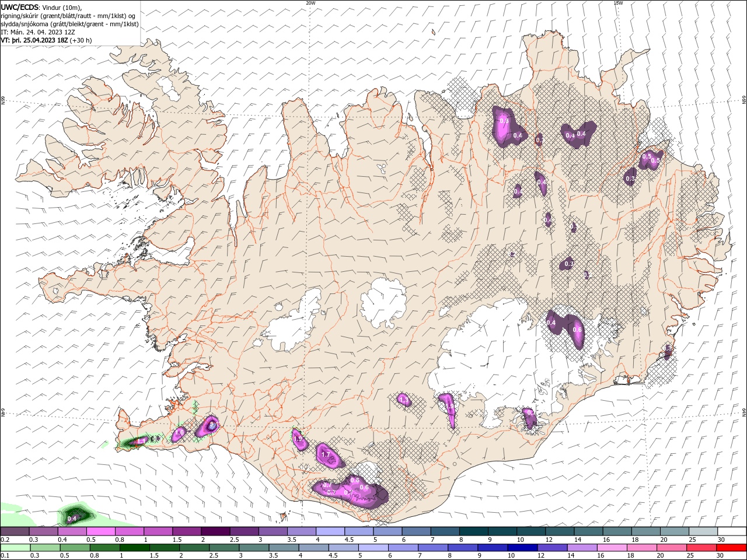Pick the light violet swatch between 14 and 16, lower row
The image size is (747, 560).
click(582, 548)
